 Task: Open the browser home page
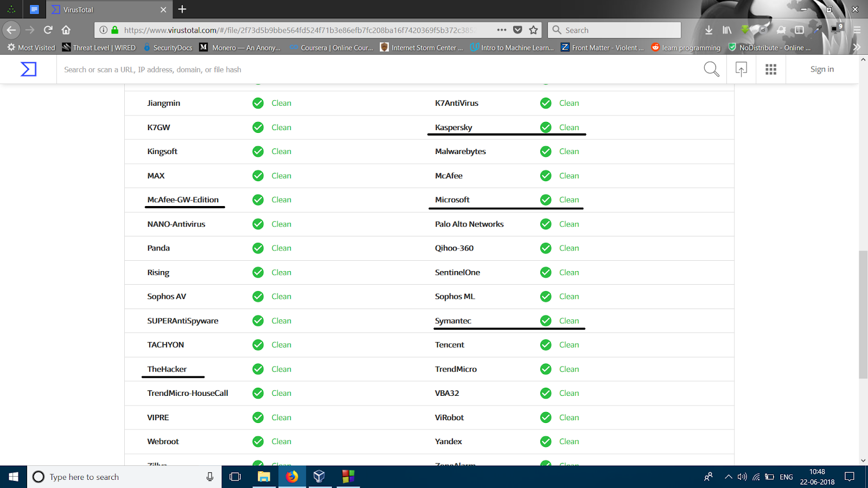66,30
